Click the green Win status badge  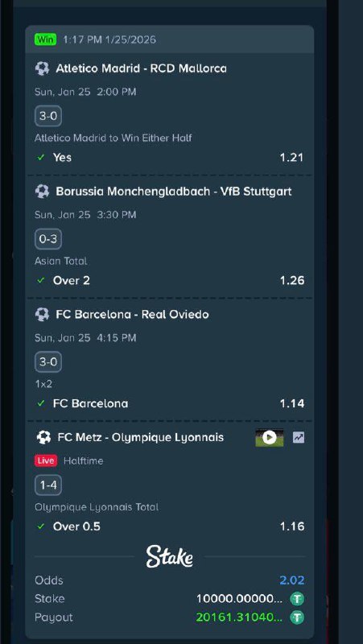tap(46, 39)
